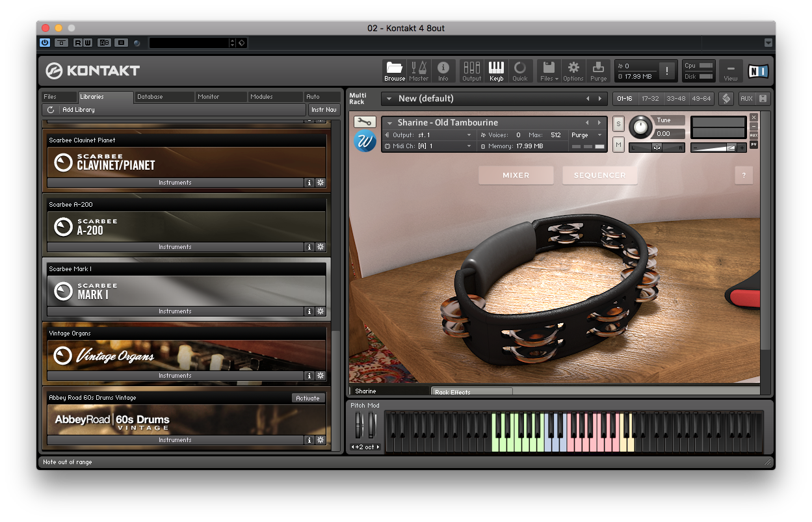Click the Purge icon in toolbar
This screenshot has height=522, width=812.
click(598, 71)
